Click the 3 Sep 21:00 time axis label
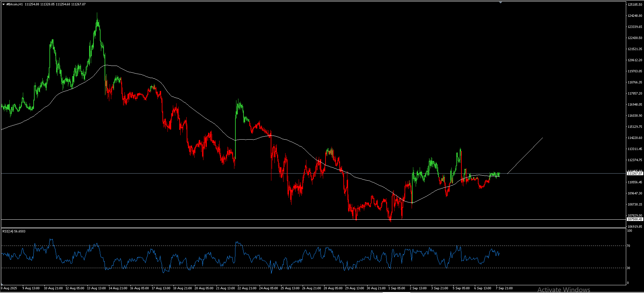The width and height of the screenshot is (644, 293). (440, 288)
